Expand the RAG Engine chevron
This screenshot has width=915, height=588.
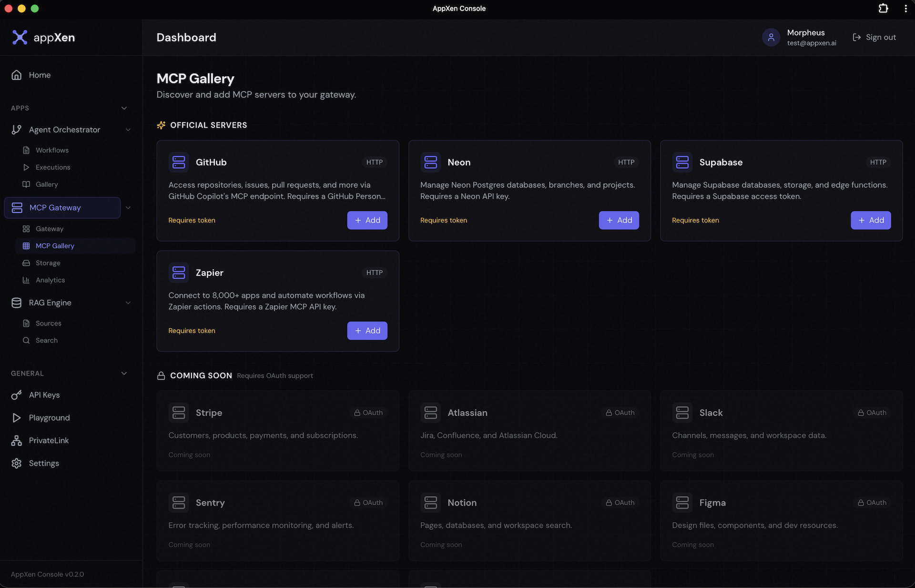[128, 303]
